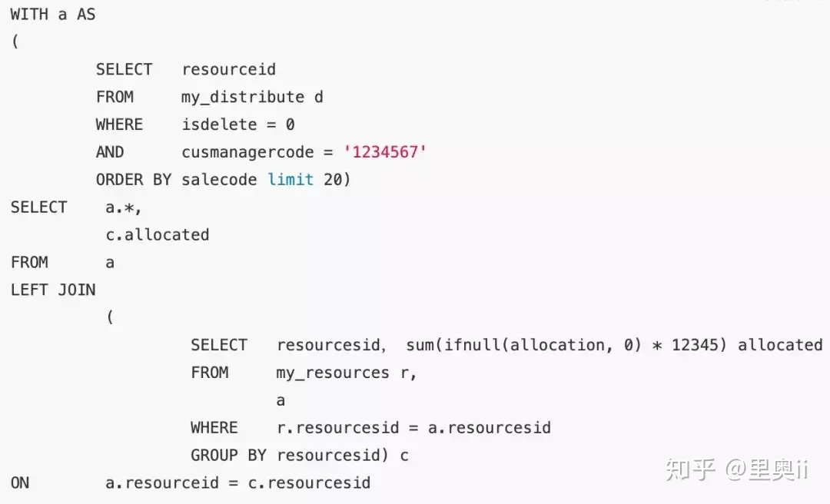Click the 'WITH a AS' line
Image resolution: width=830 pixels, height=504 pixels.
[53, 15]
